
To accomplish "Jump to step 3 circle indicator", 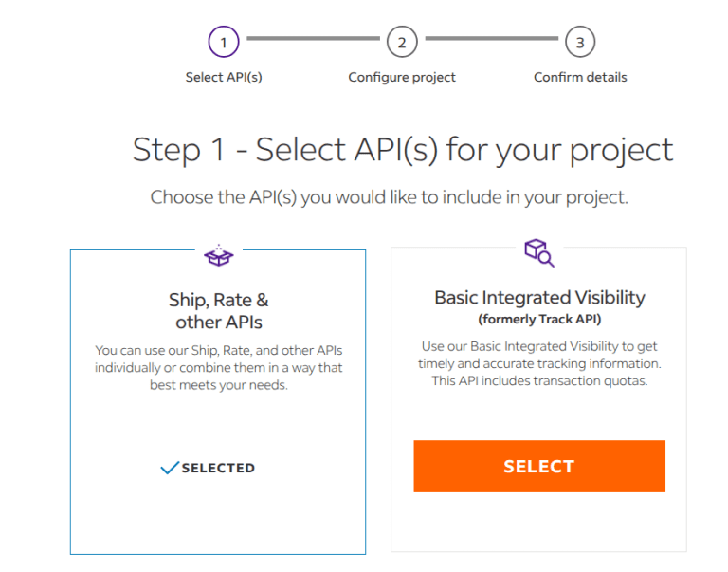I will (580, 42).
